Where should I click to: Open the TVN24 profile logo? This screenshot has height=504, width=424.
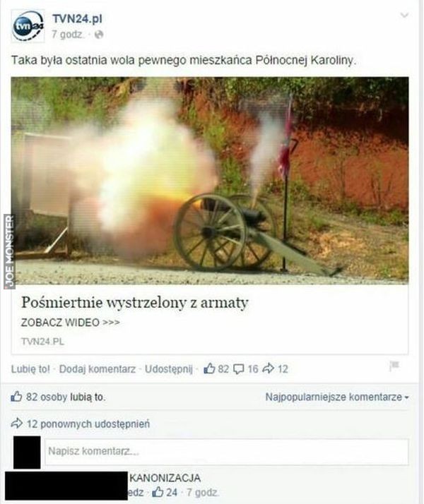28,26
